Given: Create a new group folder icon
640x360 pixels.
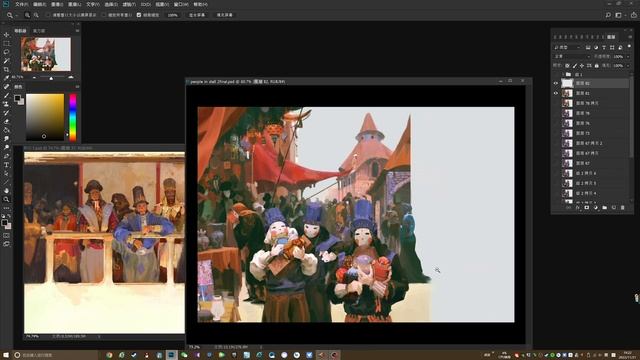Looking at the screenshot, I should tap(604, 208).
